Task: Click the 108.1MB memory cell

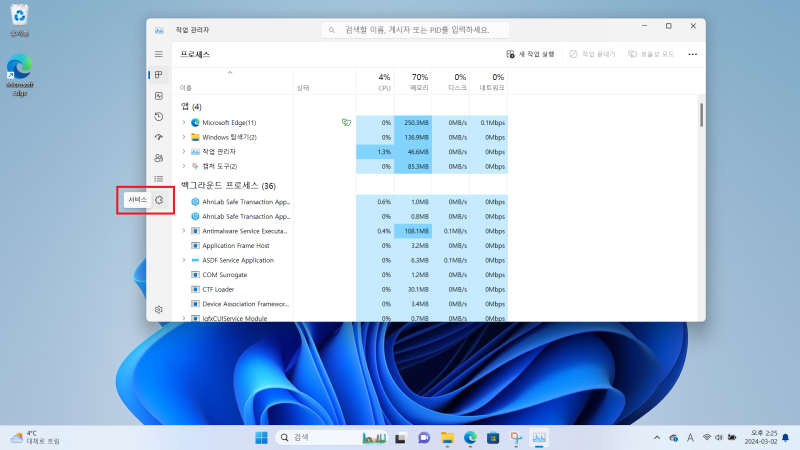Action: [413, 231]
